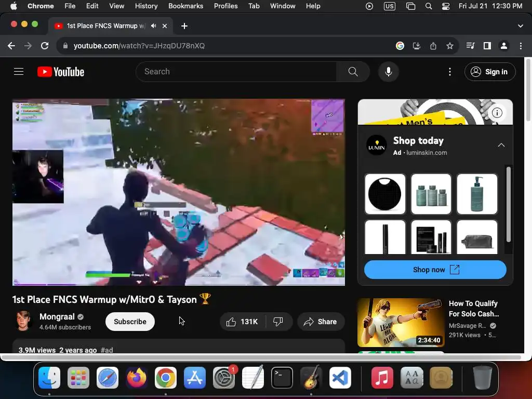
Task: Open System Settings from Dock
Action: (x=224, y=378)
